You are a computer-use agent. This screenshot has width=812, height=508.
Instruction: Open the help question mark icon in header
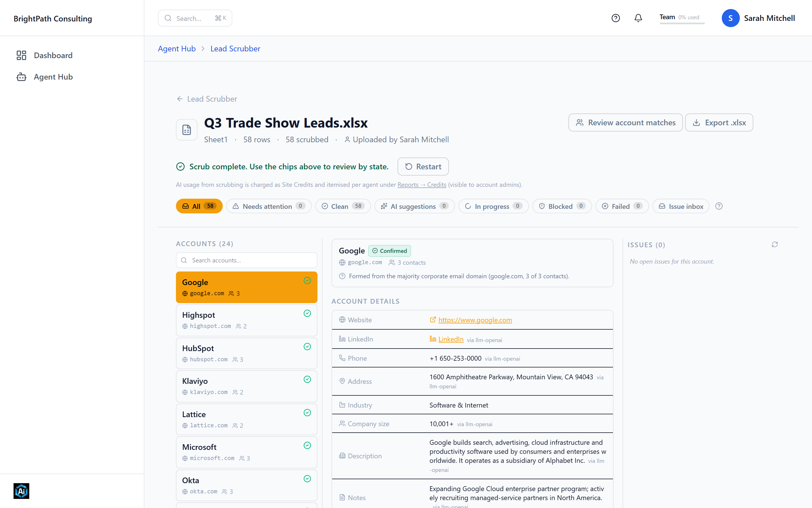pyautogui.click(x=615, y=18)
